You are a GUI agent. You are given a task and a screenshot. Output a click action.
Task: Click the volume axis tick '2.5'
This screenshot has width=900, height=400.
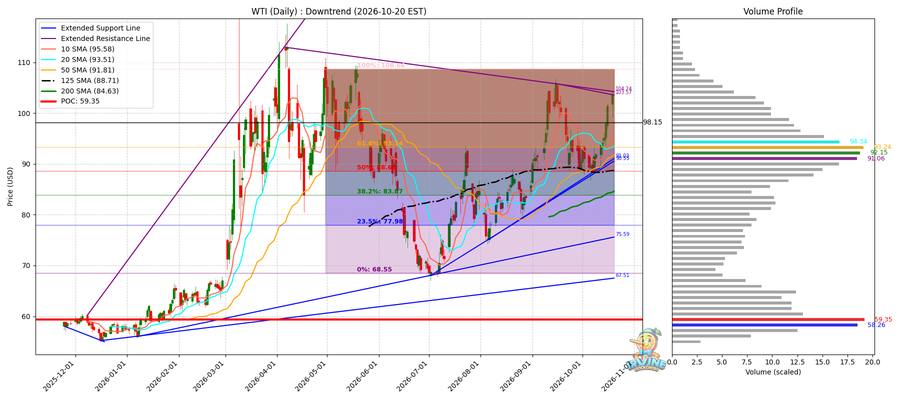tap(697, 362)
